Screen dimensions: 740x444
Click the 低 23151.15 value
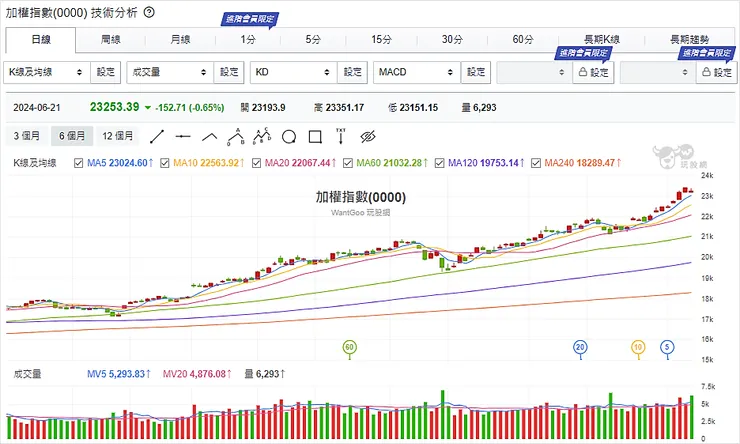point(413,108)
